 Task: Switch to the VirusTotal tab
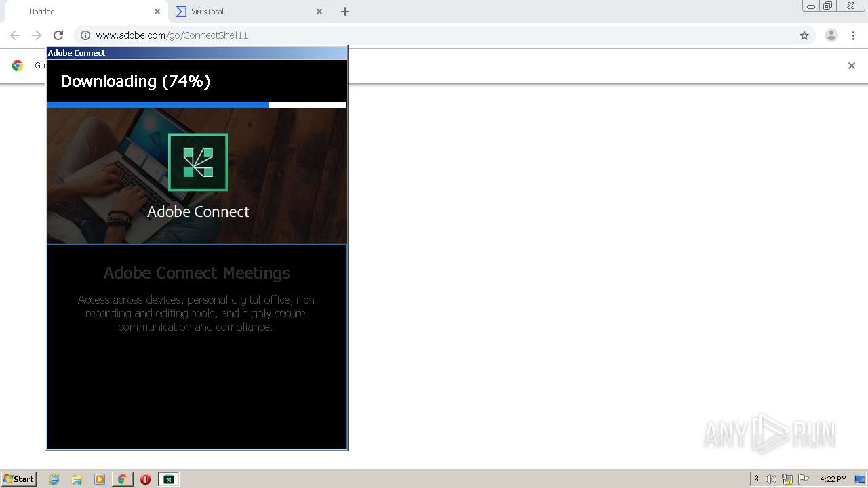248,12
